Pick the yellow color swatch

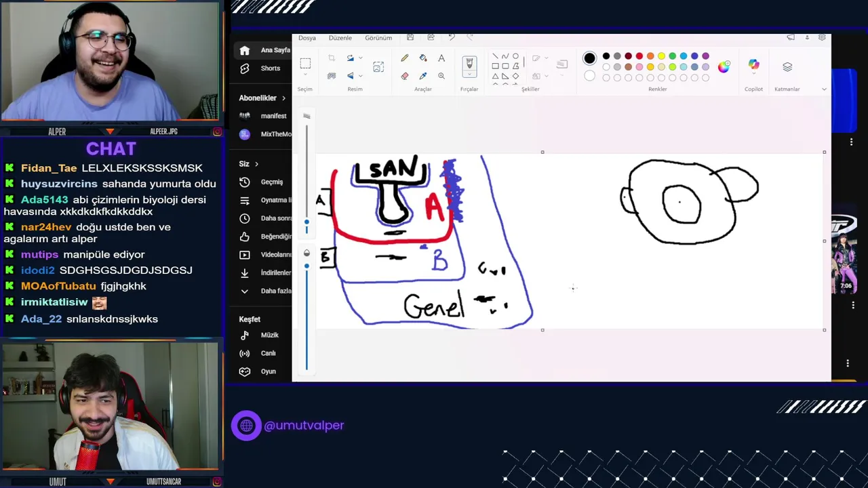(x=661, y=56)
